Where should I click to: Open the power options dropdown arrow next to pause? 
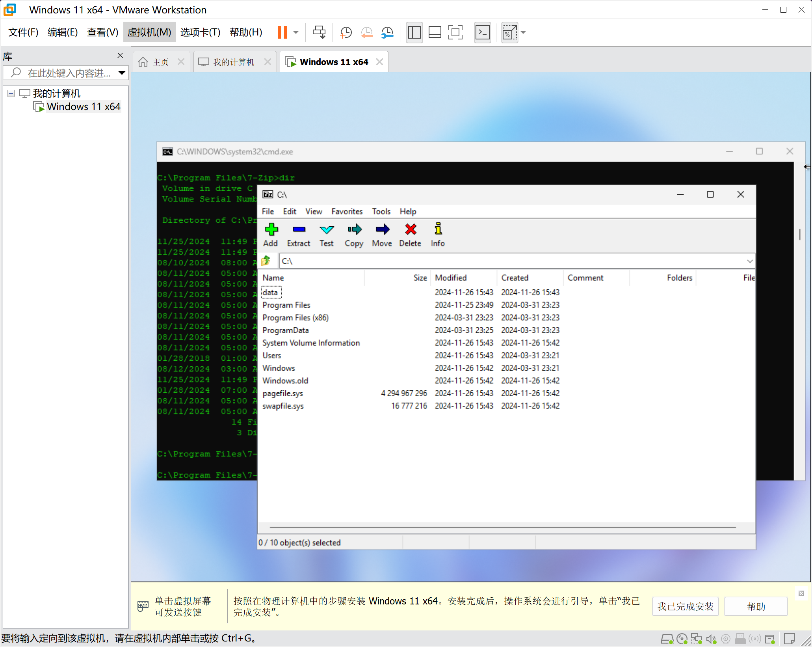pyautogui.click(x=296, y=32)
